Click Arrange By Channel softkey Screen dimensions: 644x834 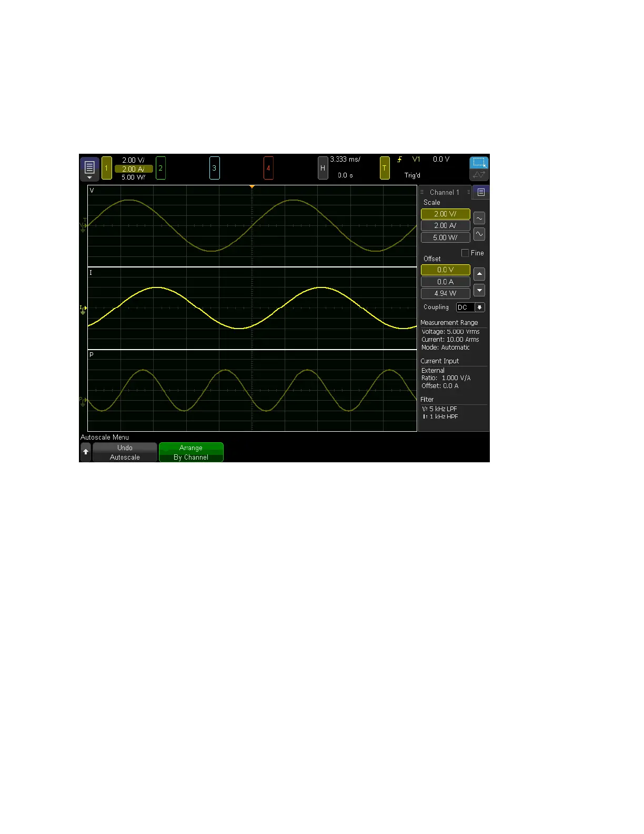tap(191, 452)
